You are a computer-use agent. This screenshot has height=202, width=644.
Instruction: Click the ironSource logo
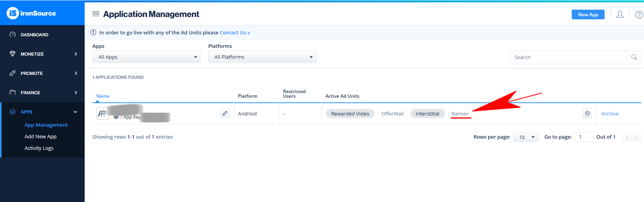[x=31, y=13]
